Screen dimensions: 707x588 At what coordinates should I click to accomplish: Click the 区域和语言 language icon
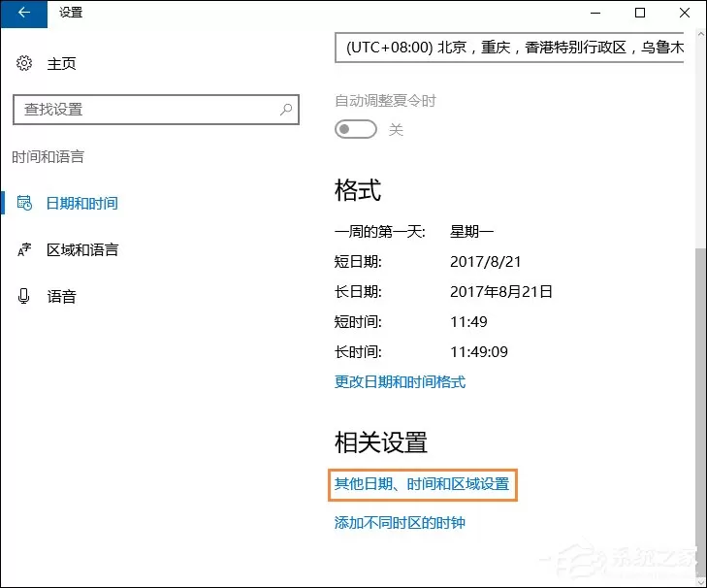[24, 249]
